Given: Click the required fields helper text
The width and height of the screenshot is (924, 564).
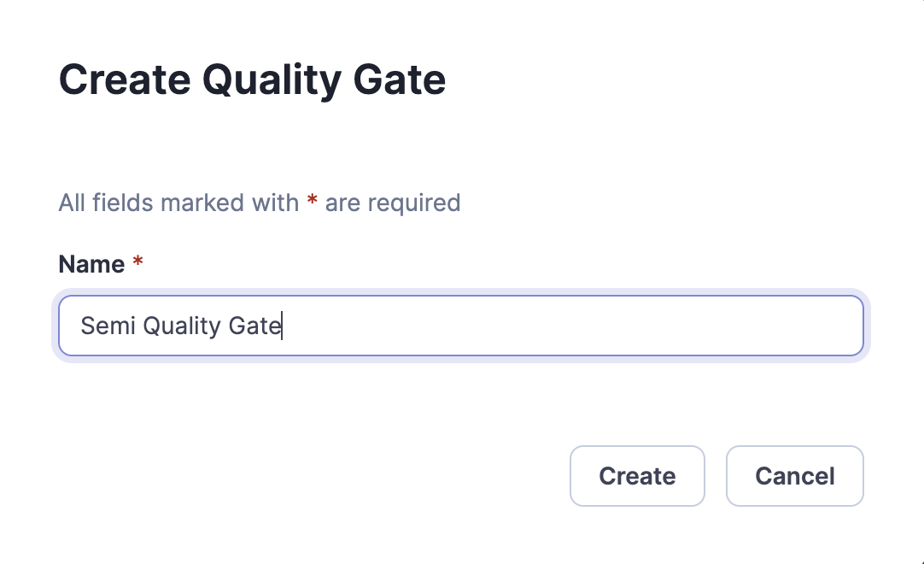Looking at the screenshot, I should [x=259, y=203].
